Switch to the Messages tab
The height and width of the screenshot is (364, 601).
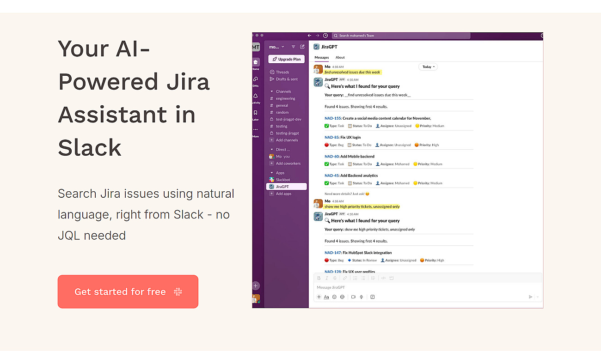(x=322, y=58)
